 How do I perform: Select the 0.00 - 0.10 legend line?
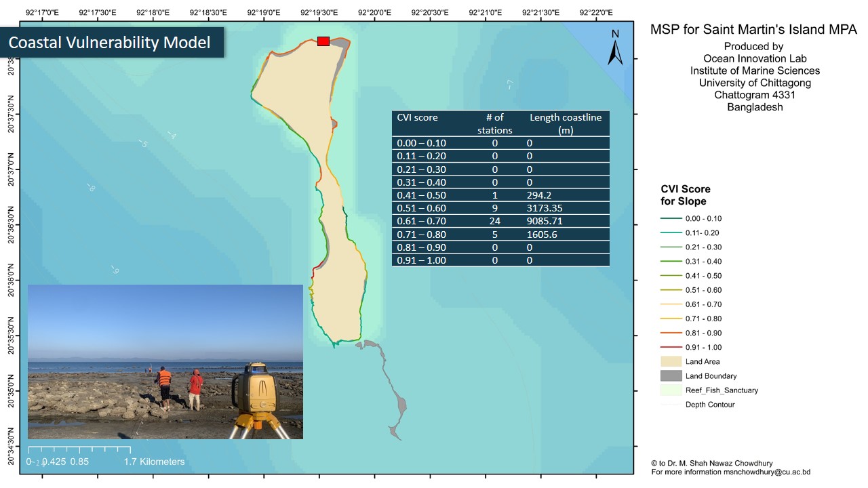[x=671, y=218]
